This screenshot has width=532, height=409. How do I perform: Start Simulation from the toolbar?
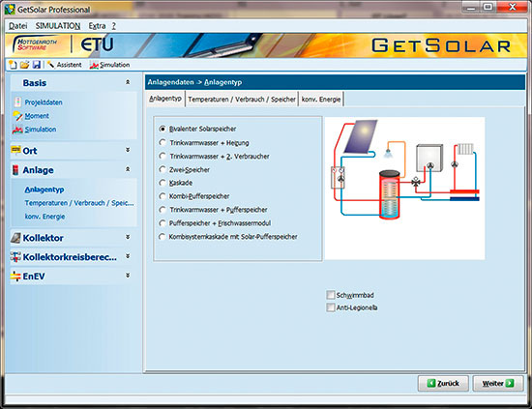tap(109, 65)
